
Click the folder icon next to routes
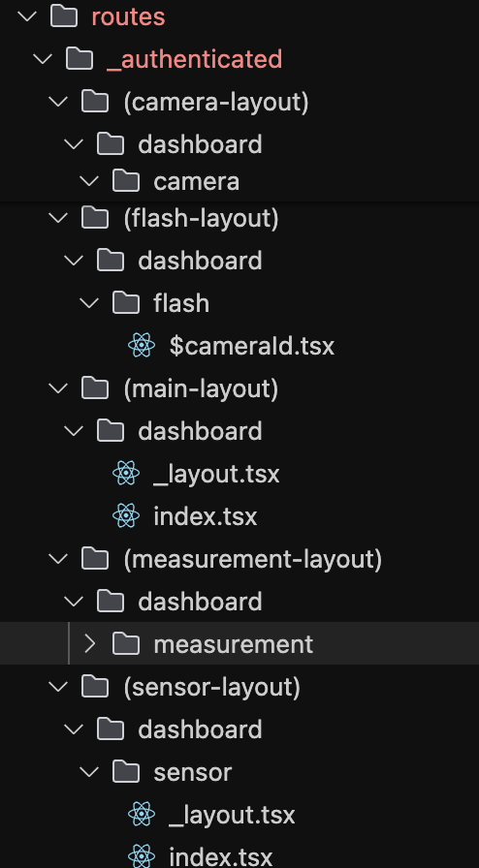[64, 16]
